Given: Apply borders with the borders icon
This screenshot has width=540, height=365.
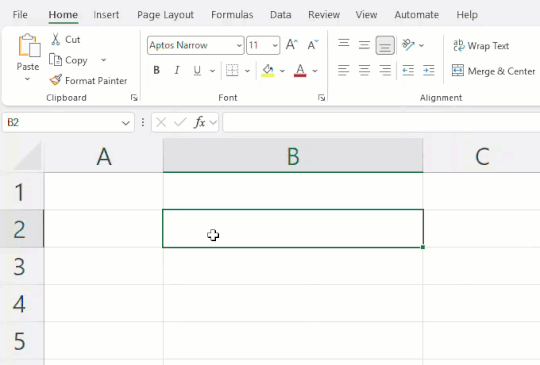Looking at the screenshot, I should tap(232, 70).
